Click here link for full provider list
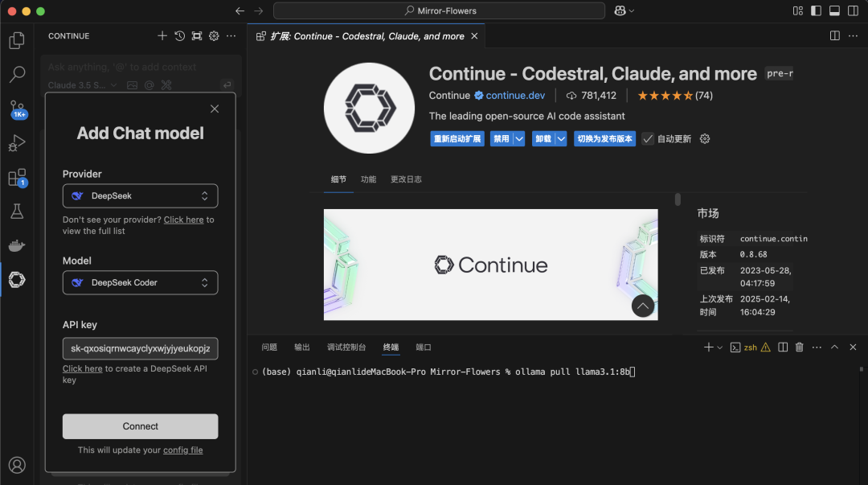Viewport: 868px width, 485px height. 184,220
